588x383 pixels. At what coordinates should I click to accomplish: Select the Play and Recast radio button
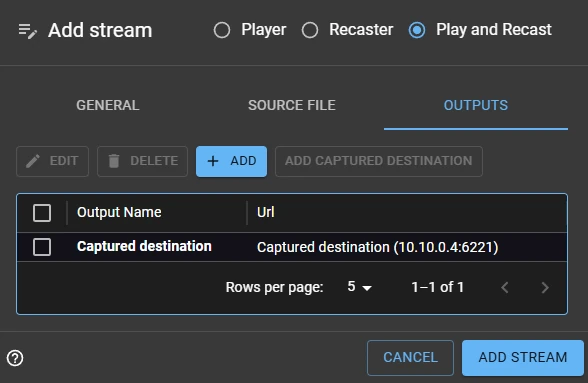tap(417, 30)
